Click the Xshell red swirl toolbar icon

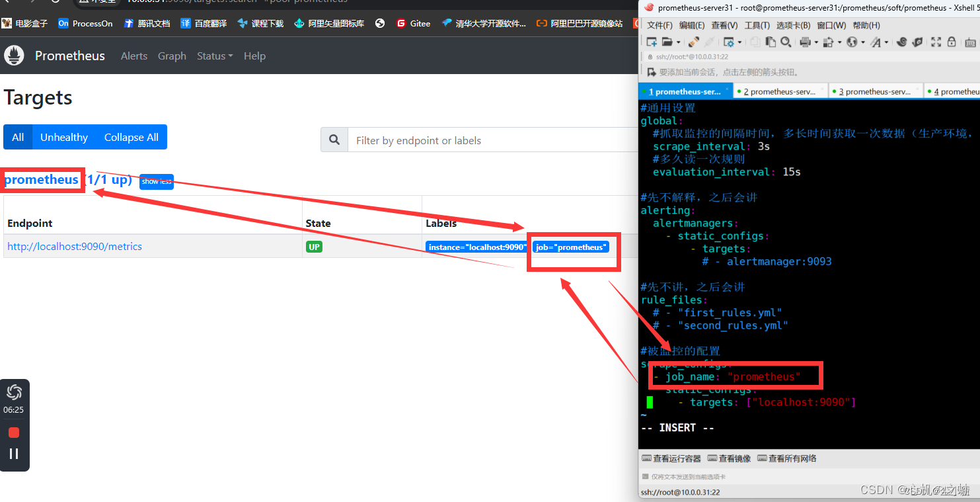(x=901, y=42)
